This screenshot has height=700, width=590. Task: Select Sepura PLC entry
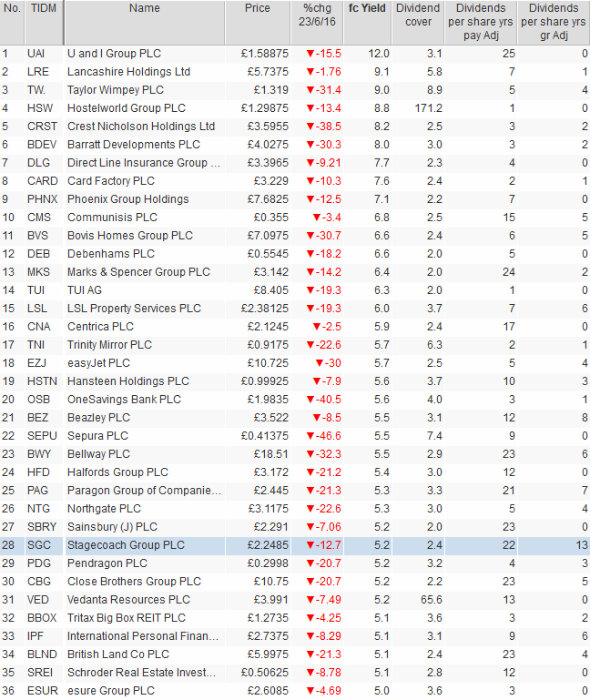click(x=295, y=436)
